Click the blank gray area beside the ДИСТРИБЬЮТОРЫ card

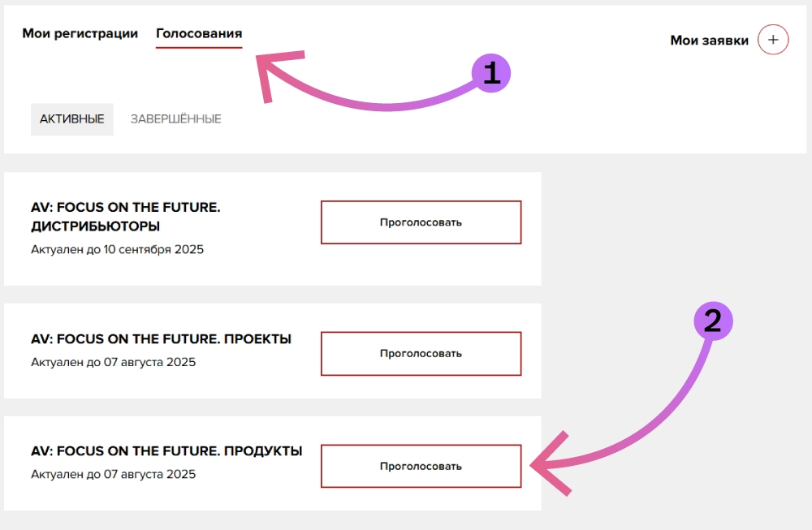tap(674, 229)
